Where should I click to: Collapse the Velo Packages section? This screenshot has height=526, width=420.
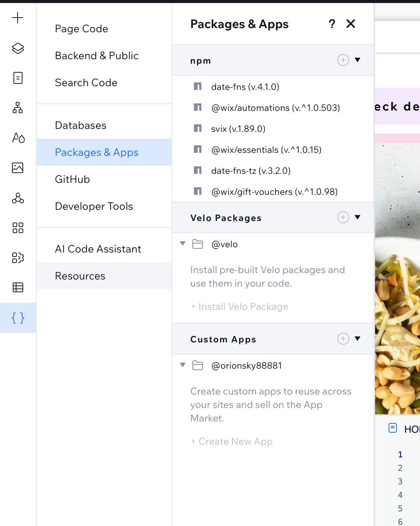pyautogui.click(x=357, y=217)
